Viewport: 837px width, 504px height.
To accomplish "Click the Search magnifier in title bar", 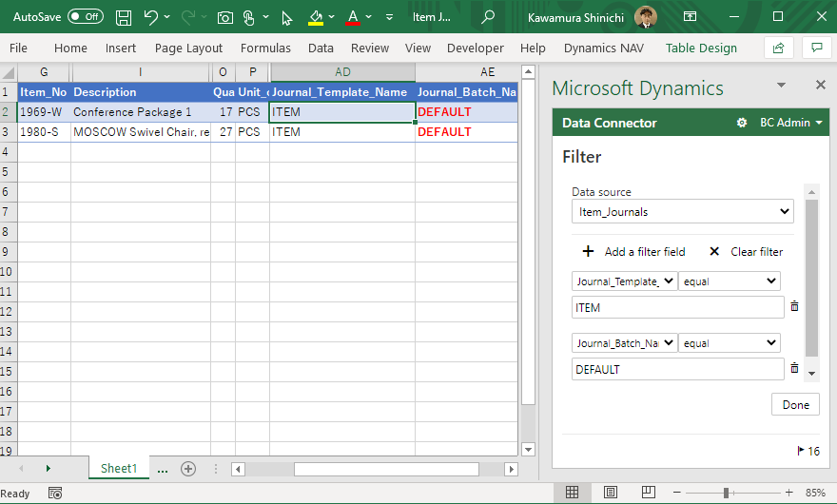I will point(487,17).
